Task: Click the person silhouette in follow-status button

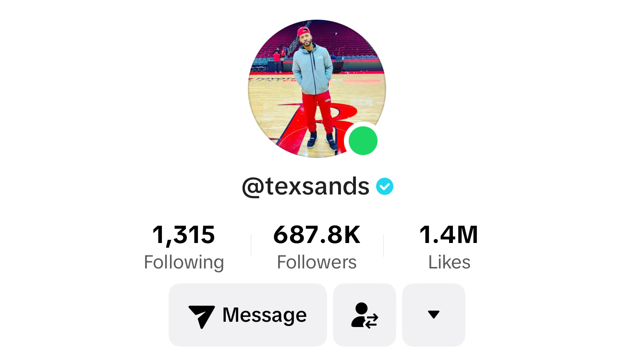Action: pos(360,315)
